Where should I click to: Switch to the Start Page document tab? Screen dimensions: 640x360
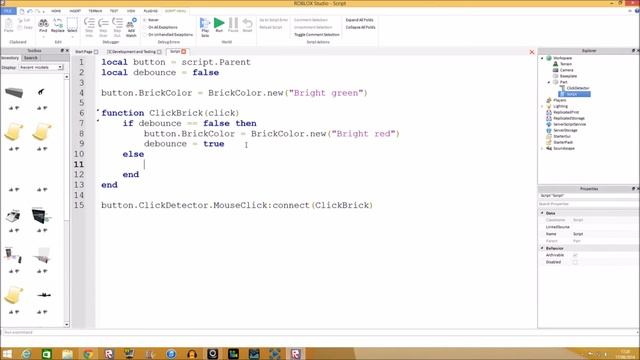click(x=84, y=52)
